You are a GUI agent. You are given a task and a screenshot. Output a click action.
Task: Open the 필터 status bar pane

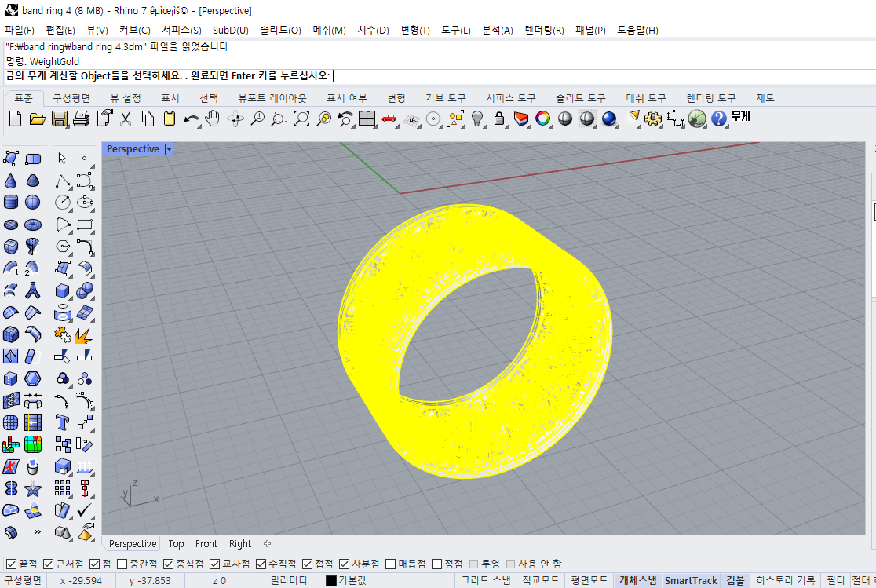[x=835, y=581]
